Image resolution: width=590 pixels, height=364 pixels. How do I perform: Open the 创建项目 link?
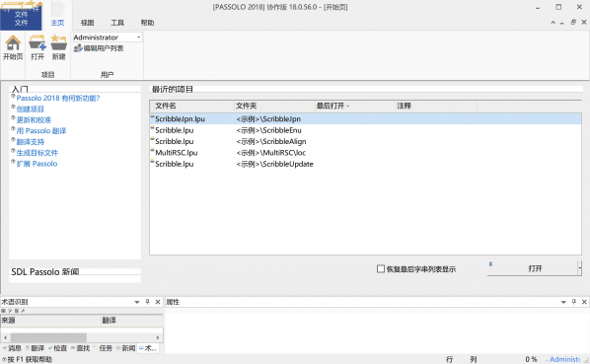31,109
